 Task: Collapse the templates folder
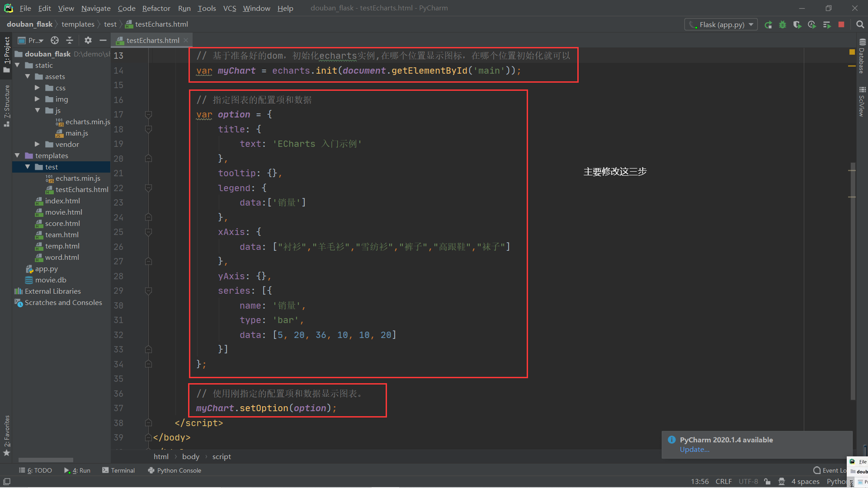(18, 155)
